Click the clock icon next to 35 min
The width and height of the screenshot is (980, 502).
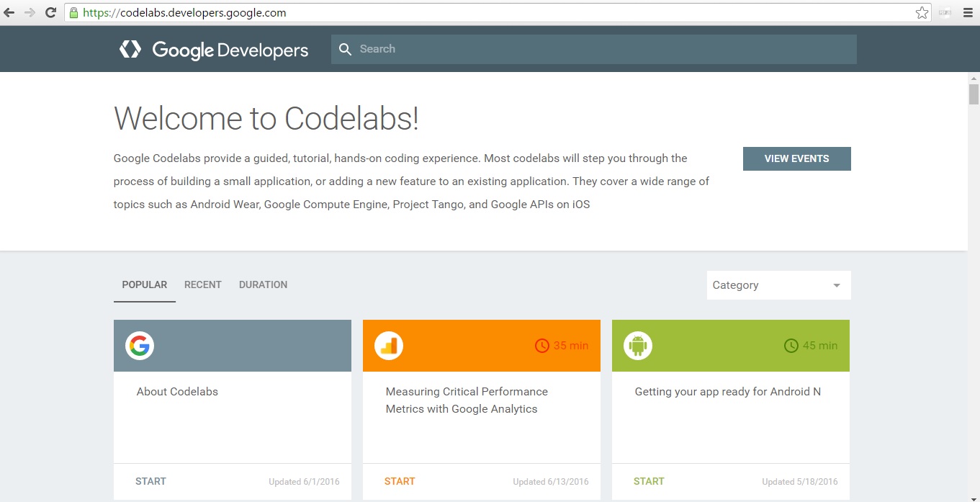coord(542,346)
